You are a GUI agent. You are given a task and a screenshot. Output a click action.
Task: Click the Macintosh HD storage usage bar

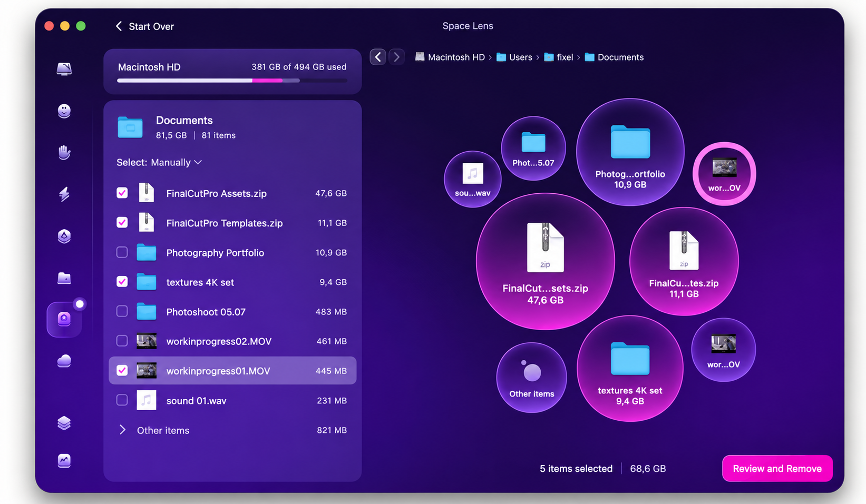point(232,81)
